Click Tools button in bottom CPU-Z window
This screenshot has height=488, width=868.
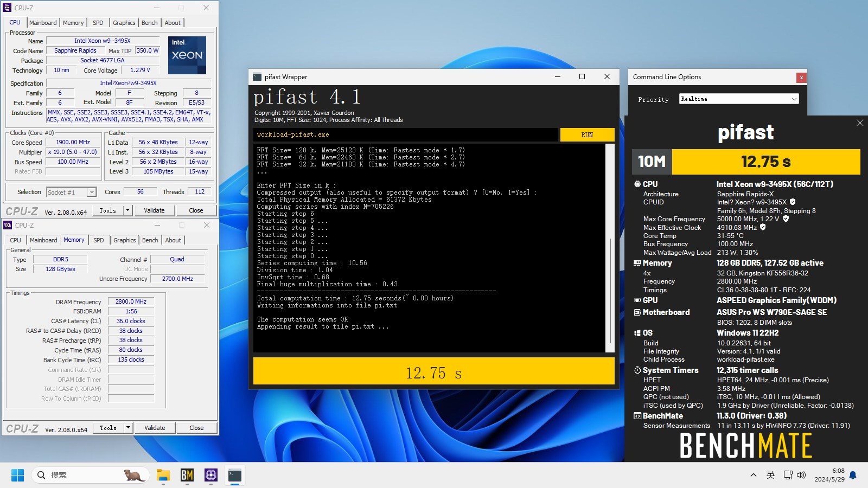coord(108,428)
